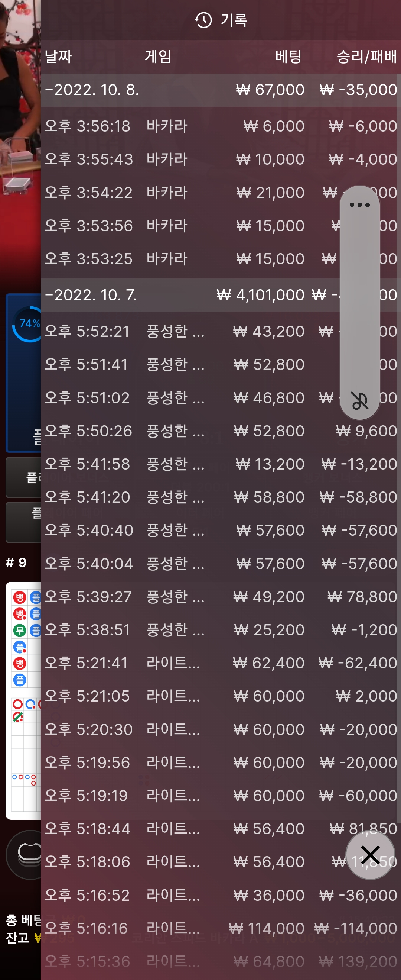401x980 pixels.
Task: Select the 날짜 column header
Action: [x=58, y=57]
